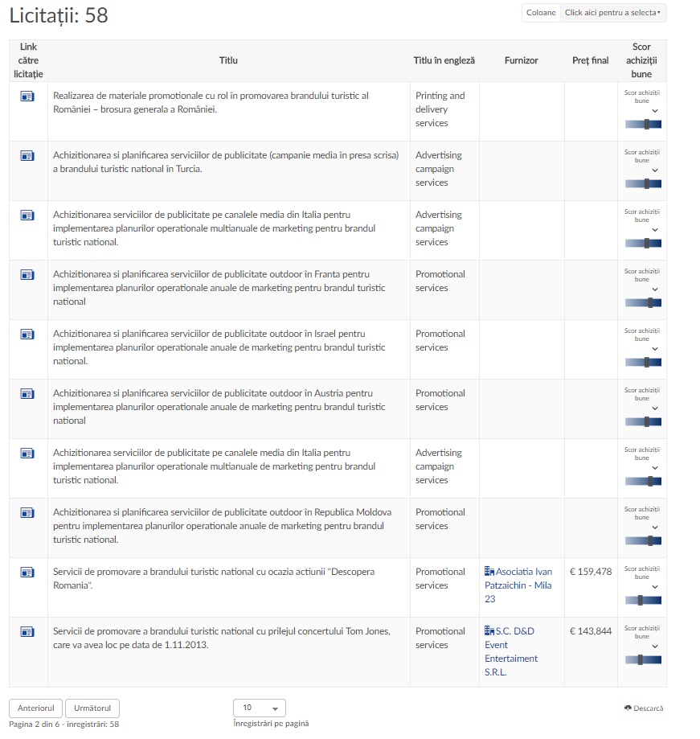Expand score chevron in the Romania brochure row

coord(655,112)
